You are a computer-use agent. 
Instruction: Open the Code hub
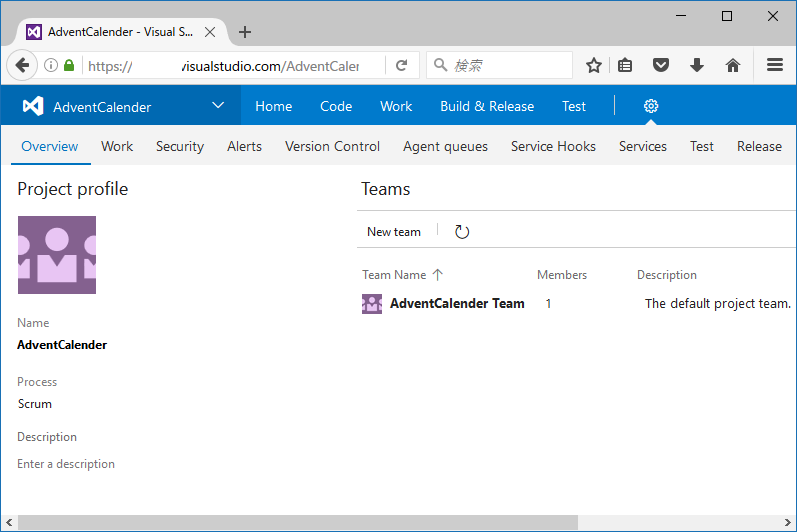click(x=336, y=106)
